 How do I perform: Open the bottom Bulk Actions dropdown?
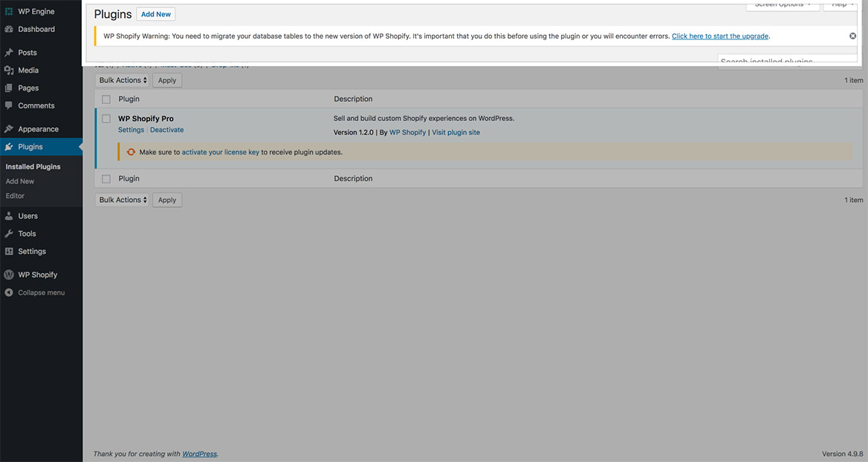click(123, 200)
